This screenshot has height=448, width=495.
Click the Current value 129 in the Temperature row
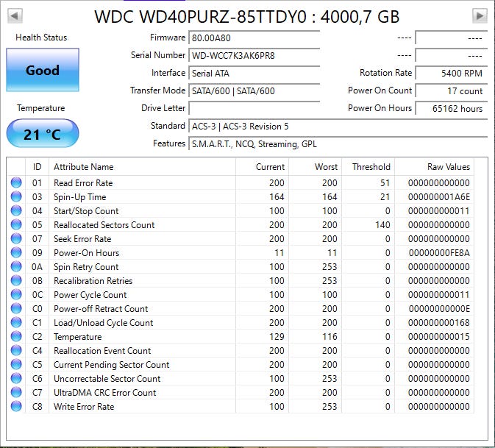[277, 337]
